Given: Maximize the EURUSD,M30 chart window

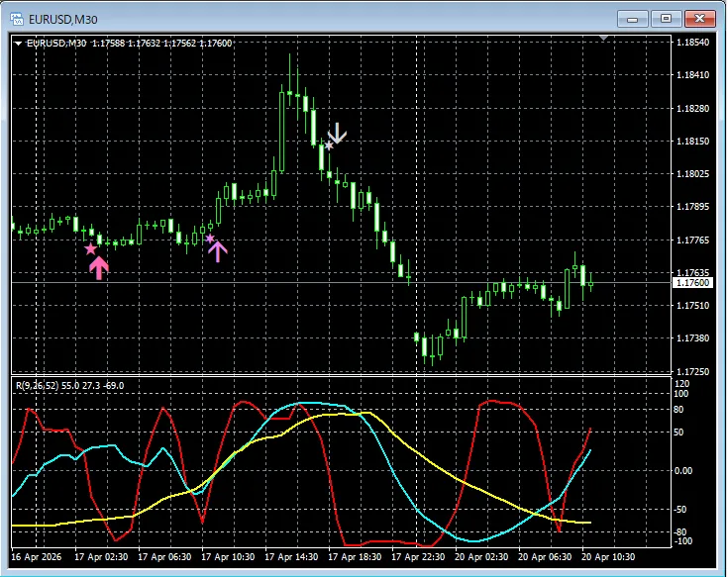Looking at the screenshot, I should [666, 18].
